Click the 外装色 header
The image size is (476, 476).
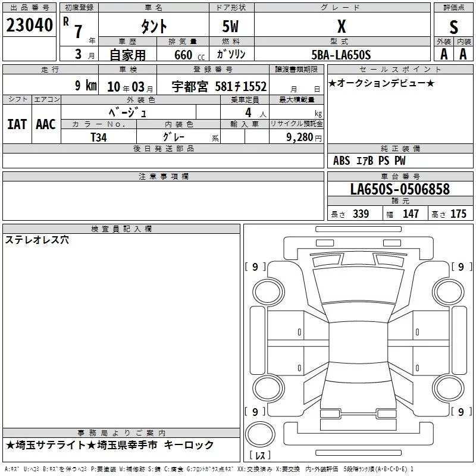140,99
